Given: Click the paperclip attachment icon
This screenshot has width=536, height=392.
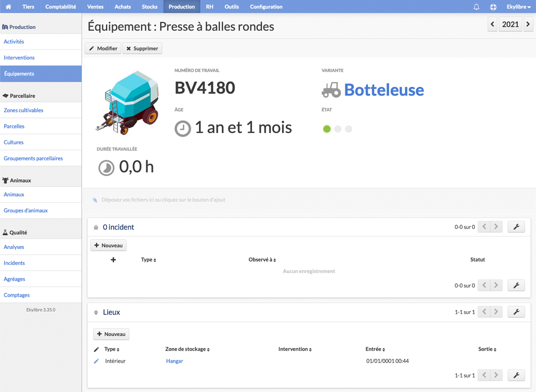Looking at the screenshot, I should click(x=95, y=200).
